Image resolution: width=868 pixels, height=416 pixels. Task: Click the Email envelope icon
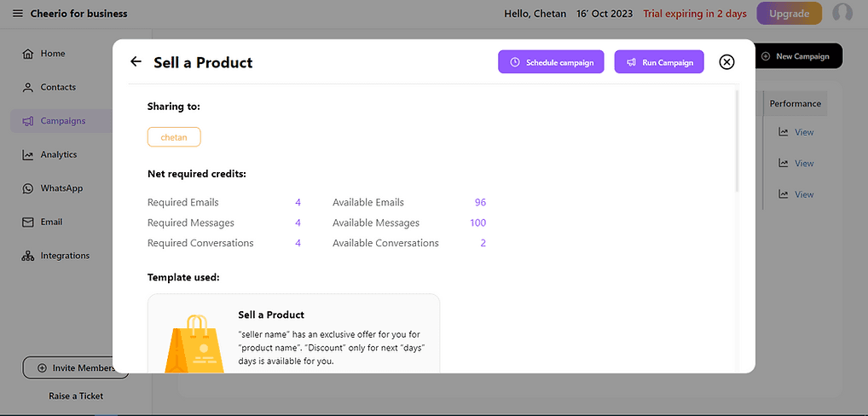click(x=27, y=222)
